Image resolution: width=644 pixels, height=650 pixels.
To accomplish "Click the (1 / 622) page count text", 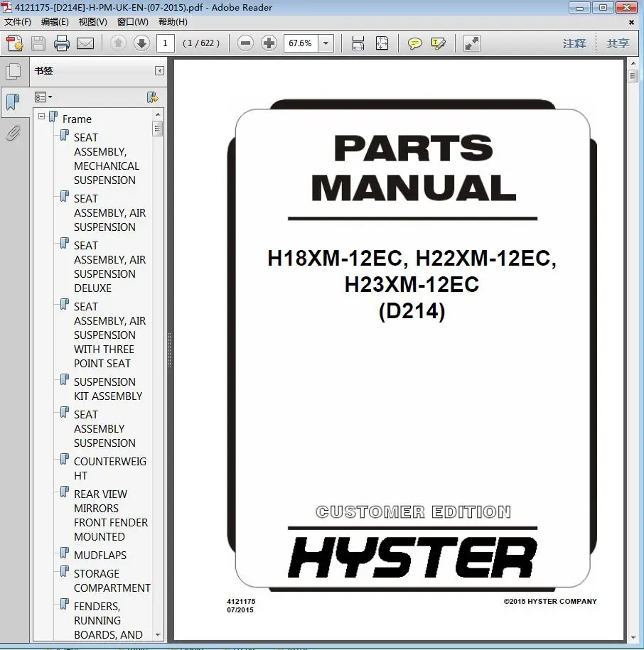I will coord(201,43).
